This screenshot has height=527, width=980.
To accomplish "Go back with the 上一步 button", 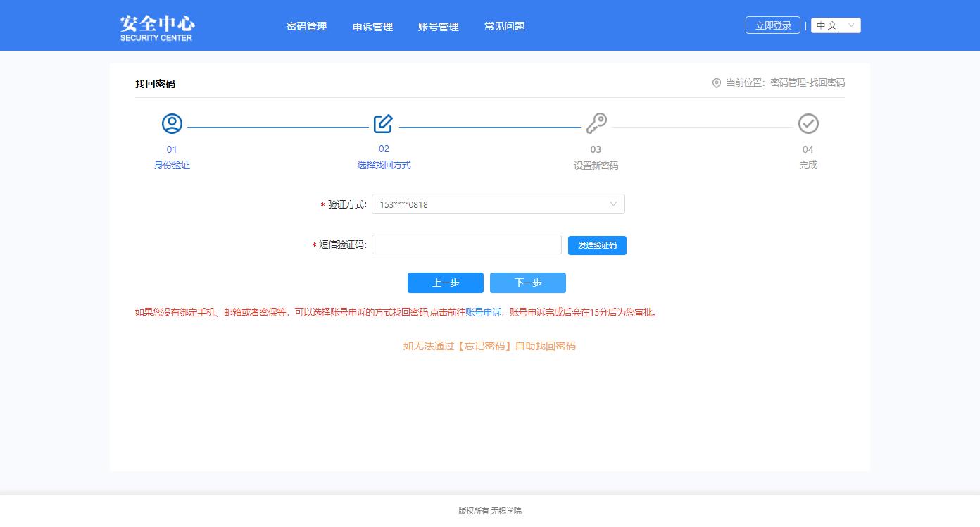I will [x=445, y=283].
